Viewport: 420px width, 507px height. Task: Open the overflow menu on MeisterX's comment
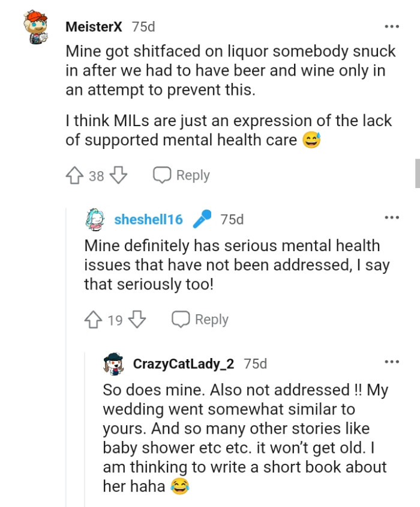point(392,26)
